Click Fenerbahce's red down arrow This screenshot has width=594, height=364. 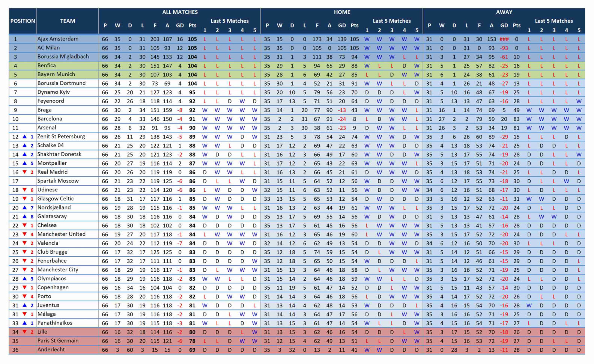coord(24,261)
